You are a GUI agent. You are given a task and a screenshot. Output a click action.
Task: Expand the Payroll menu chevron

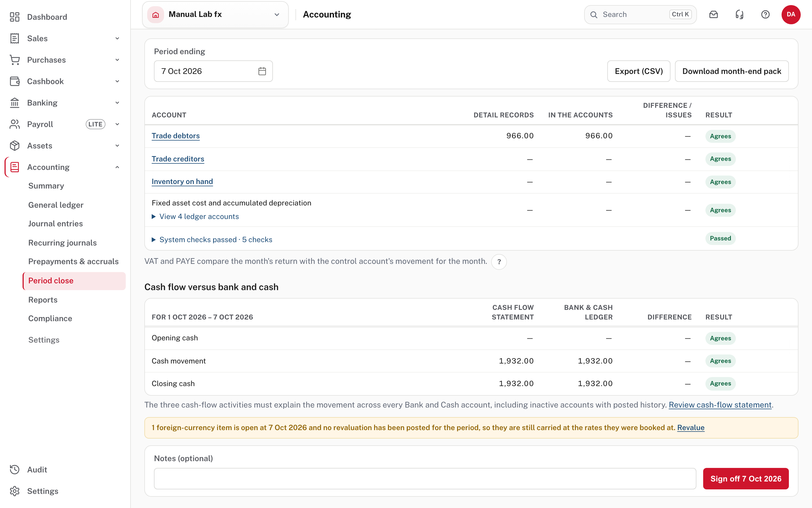tap(117, 124)
